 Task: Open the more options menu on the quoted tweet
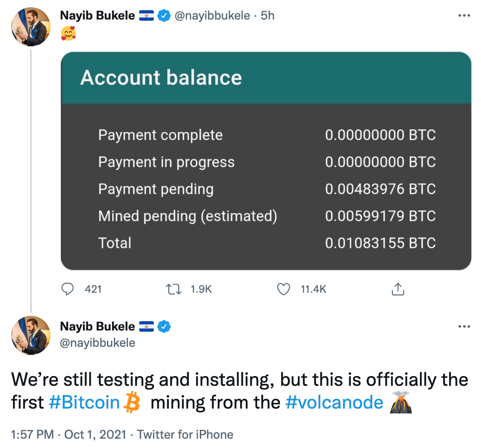point(464,326)
